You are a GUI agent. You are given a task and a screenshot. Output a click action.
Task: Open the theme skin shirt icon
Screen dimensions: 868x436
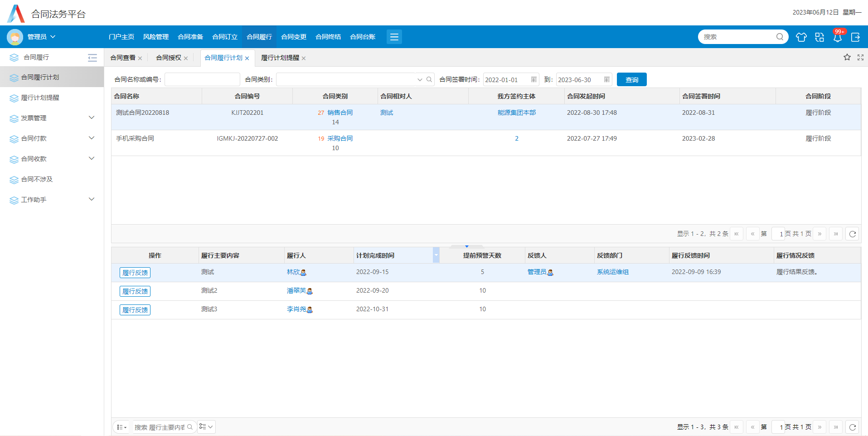pyautogui.click(x=801, y=37)
